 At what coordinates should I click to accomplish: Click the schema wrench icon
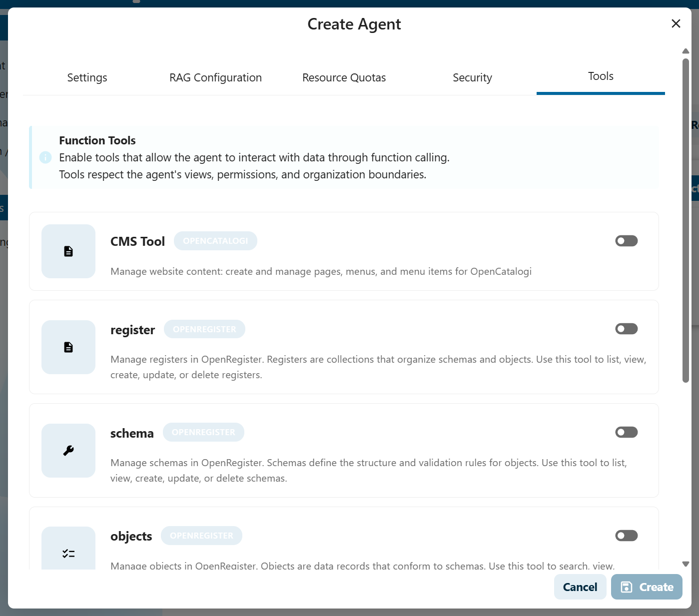68,451
